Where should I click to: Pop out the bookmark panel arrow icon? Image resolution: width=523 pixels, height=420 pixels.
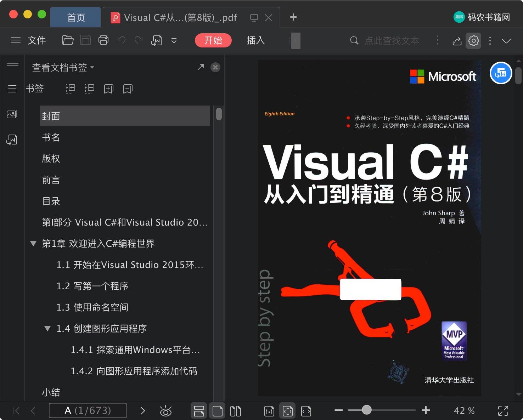pos(201,67)
